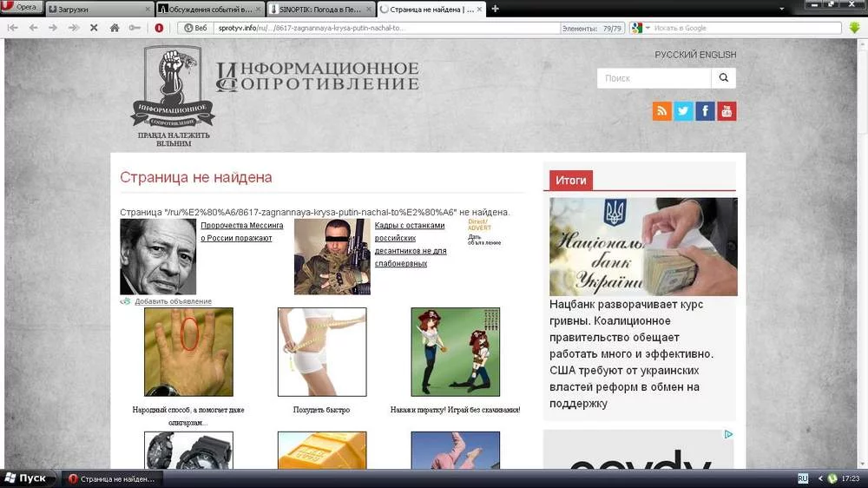
Task: Open the Нацбанк разворачивает курс гривны article
Action: tap(632, 354)
